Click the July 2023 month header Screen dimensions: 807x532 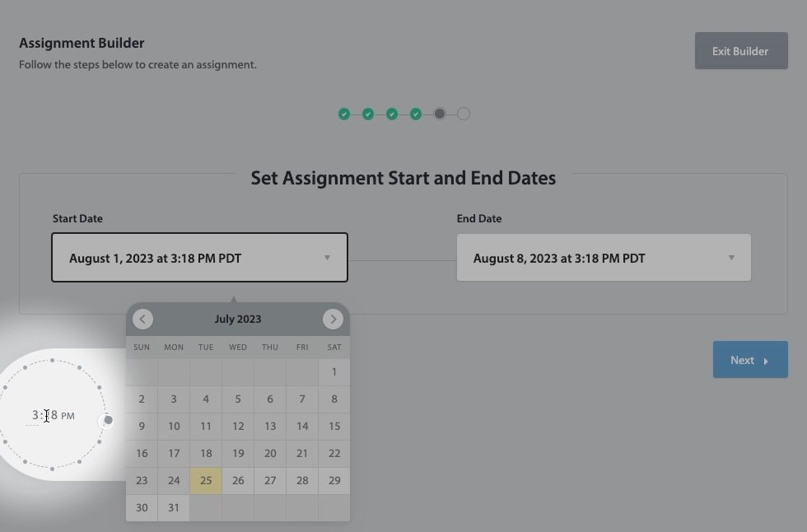237,319
